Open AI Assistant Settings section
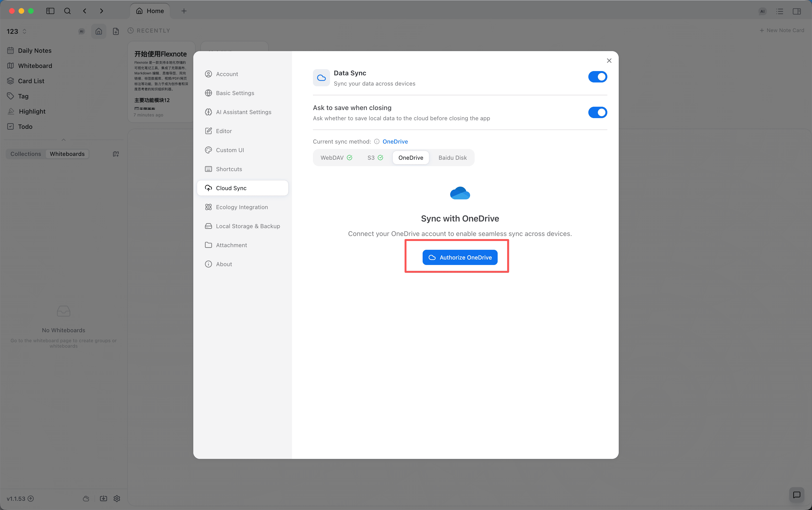 point(243,112)
